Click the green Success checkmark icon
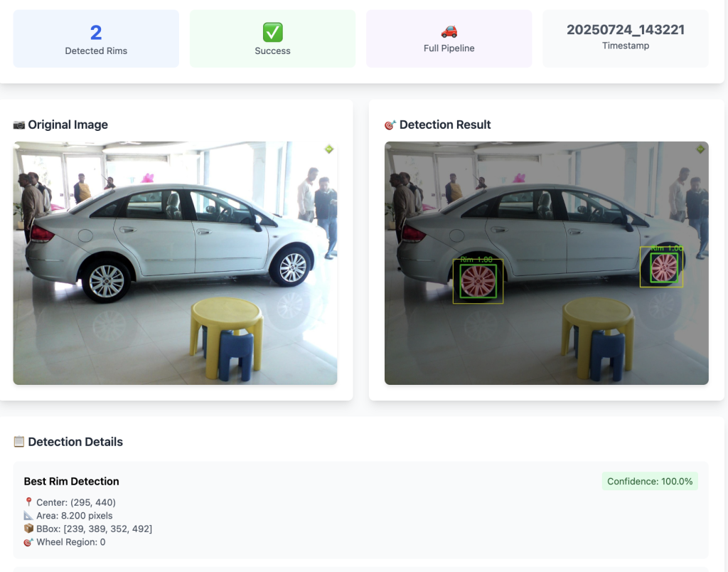Screen dimensions: 728x572 tap(272, 32)
